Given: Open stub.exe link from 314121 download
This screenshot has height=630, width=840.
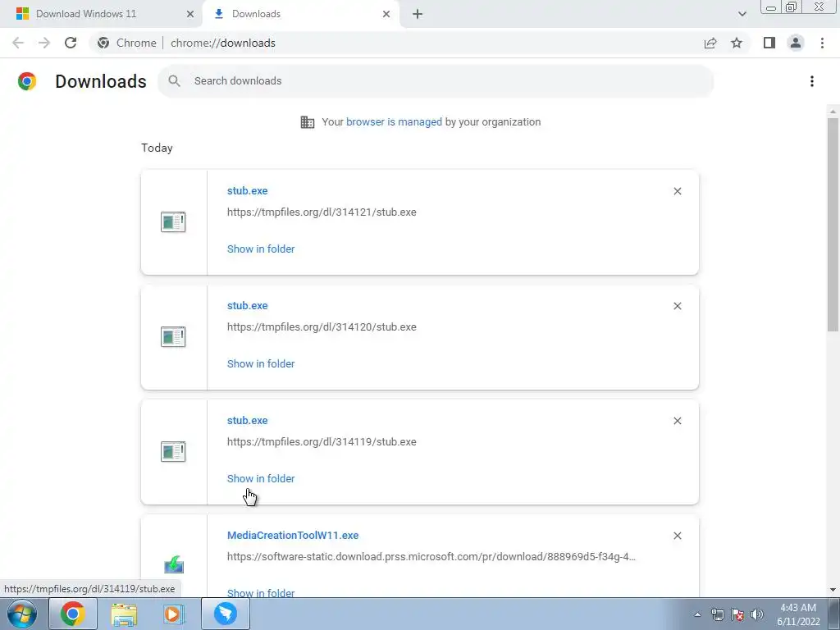Looking at the screenshot, I should tap(247, 190).
